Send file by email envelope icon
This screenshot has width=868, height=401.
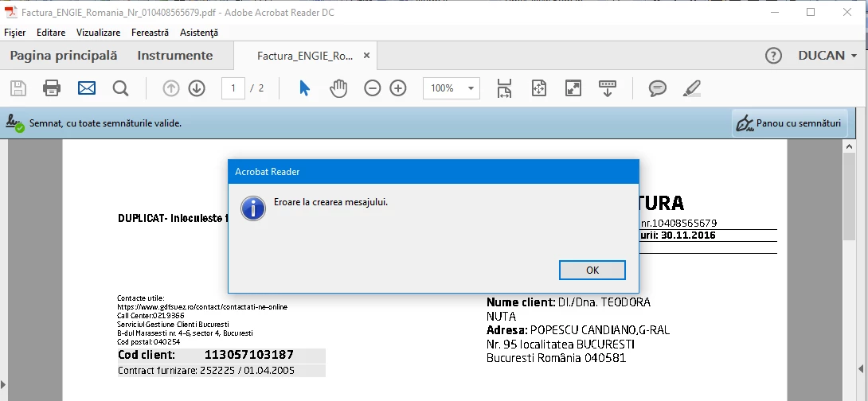[86, 88]
